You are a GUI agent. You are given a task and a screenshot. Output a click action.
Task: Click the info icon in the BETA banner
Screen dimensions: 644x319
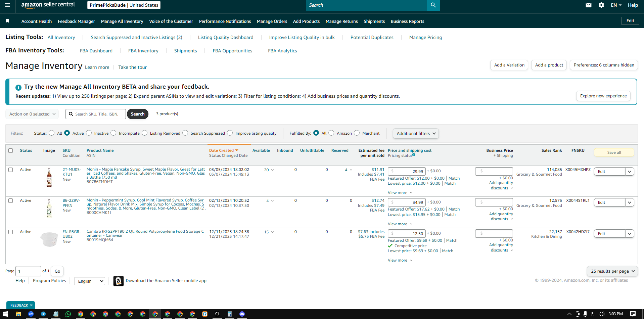click(18, 87)
